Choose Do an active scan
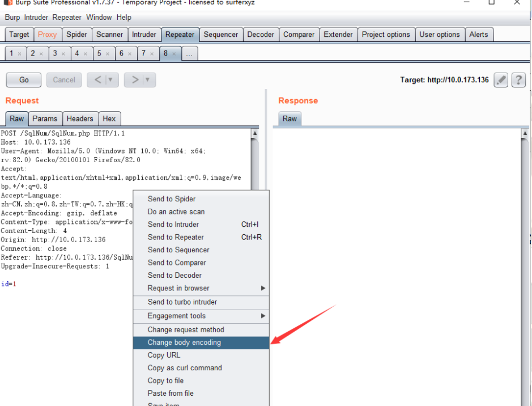 (201, 212)
